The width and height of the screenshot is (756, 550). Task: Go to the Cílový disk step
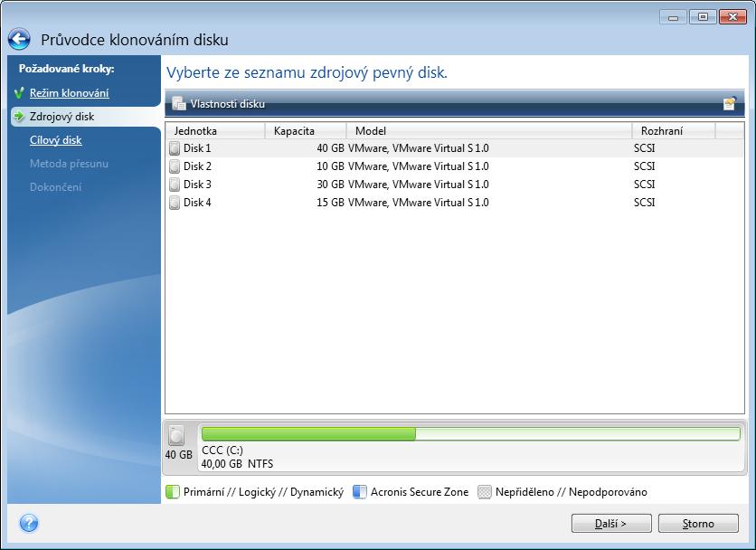point(55,140)
